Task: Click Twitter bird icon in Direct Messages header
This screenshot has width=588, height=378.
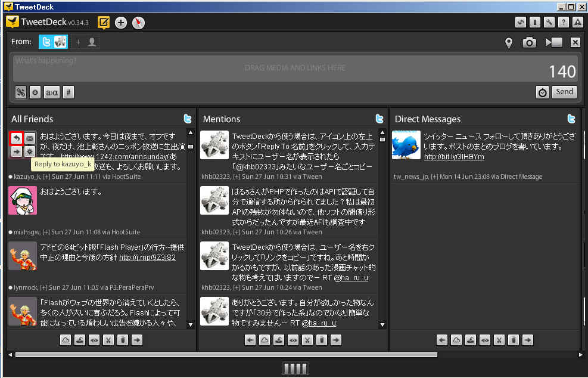Action: coord(571,119)
